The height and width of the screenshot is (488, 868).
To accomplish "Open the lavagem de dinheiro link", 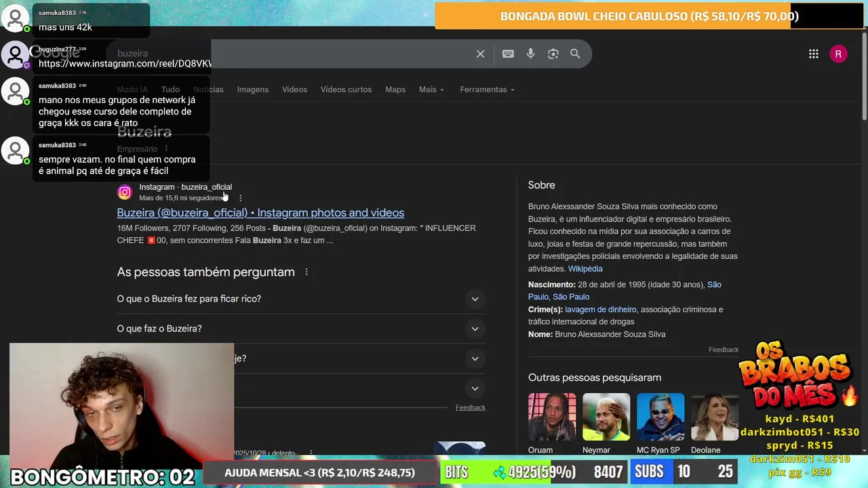I will pos(601,310).
